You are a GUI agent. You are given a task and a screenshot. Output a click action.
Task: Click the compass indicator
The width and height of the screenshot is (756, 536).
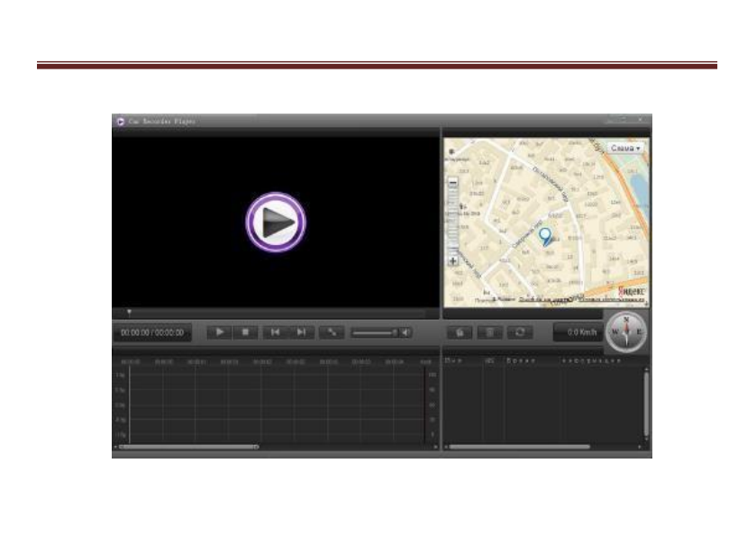(x=626, y=332)
